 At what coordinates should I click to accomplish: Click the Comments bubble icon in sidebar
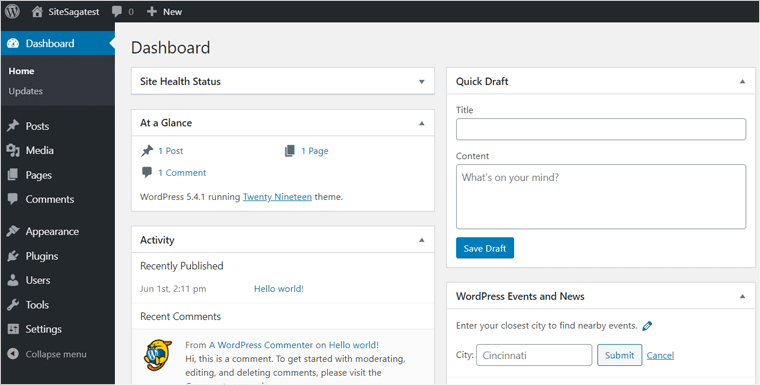click(13, 199)
